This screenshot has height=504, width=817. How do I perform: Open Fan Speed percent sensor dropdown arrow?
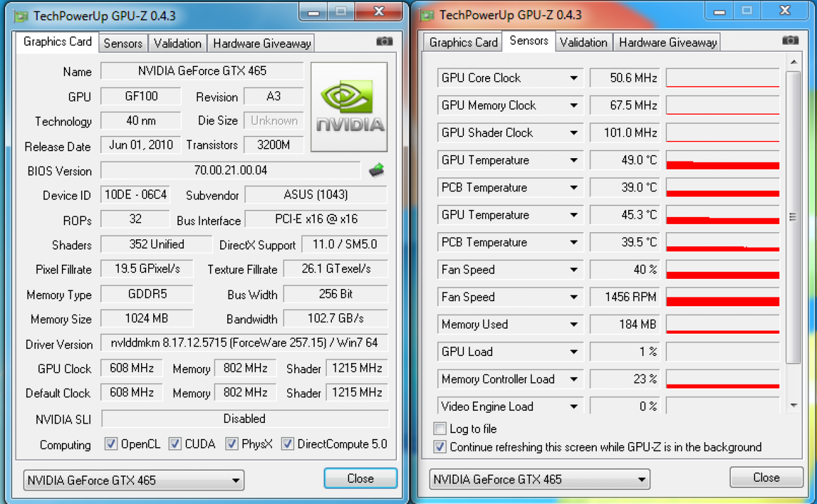[x=574, y=270]
